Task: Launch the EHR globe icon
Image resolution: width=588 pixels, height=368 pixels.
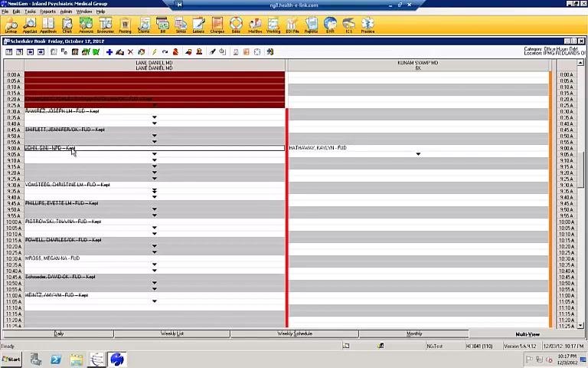Action: click(x=330, y=25)
